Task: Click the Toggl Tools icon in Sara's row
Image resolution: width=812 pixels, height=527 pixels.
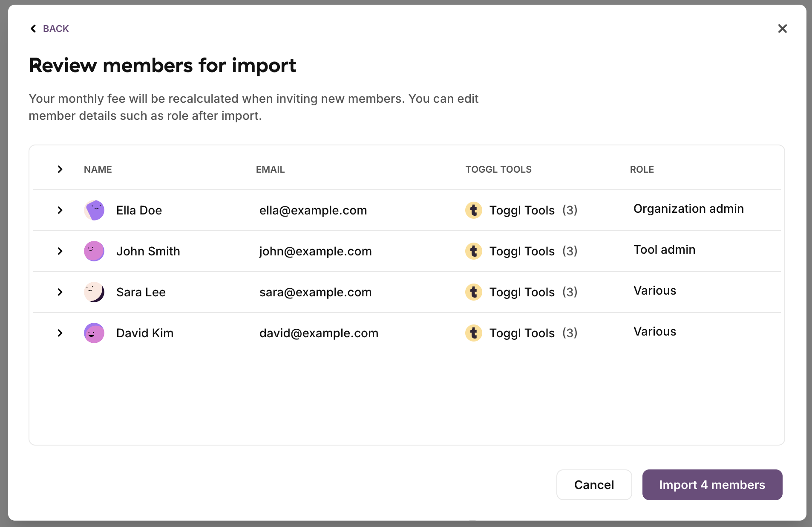Action: pos(473,292)
